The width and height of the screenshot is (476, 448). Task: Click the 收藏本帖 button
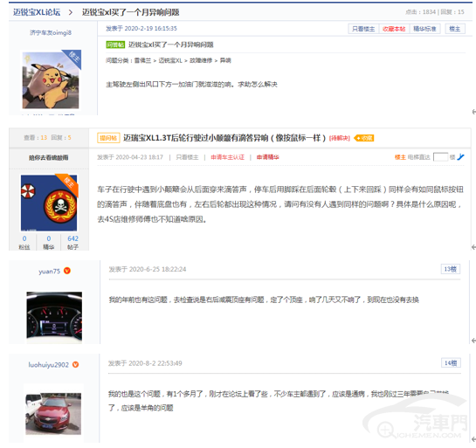[394, 29]
